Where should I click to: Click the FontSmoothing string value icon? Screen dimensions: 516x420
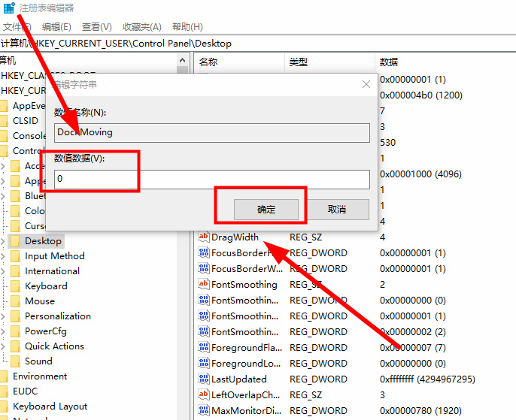pos(203,285)
